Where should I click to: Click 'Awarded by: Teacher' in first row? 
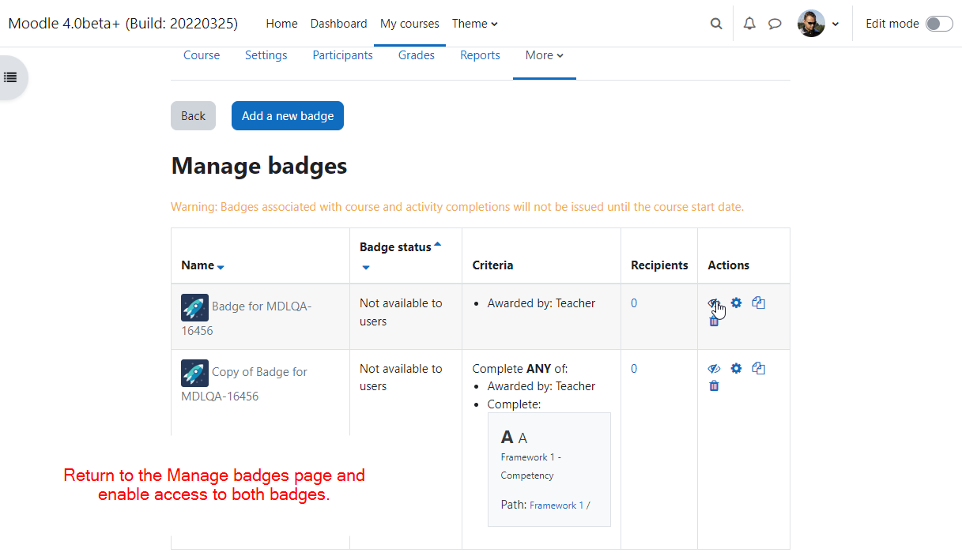(x=541, y=303)
